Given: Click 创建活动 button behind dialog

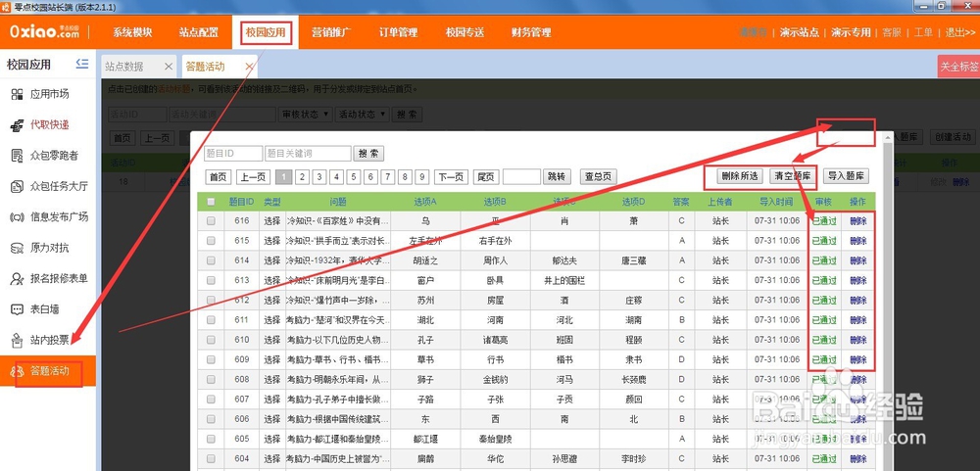Looking at the screenshot, I should pos(953,137).
